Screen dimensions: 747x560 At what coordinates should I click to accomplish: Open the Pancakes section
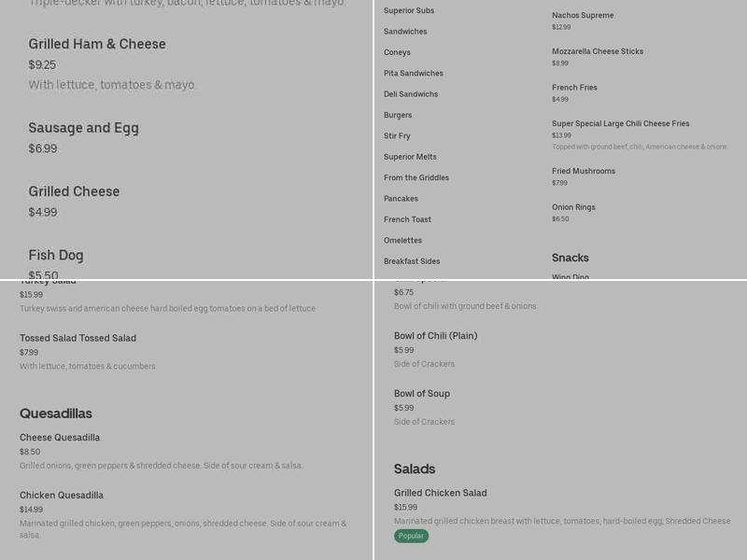click(x=401, y=198)
